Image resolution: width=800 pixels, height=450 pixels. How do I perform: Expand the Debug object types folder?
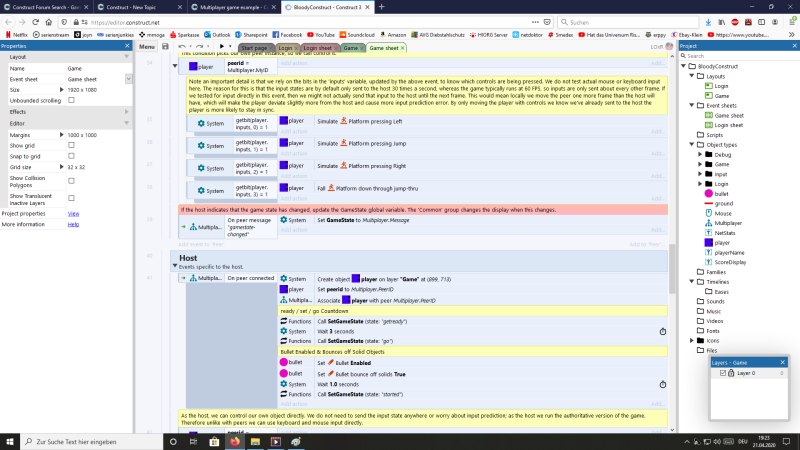click(701, 154)
